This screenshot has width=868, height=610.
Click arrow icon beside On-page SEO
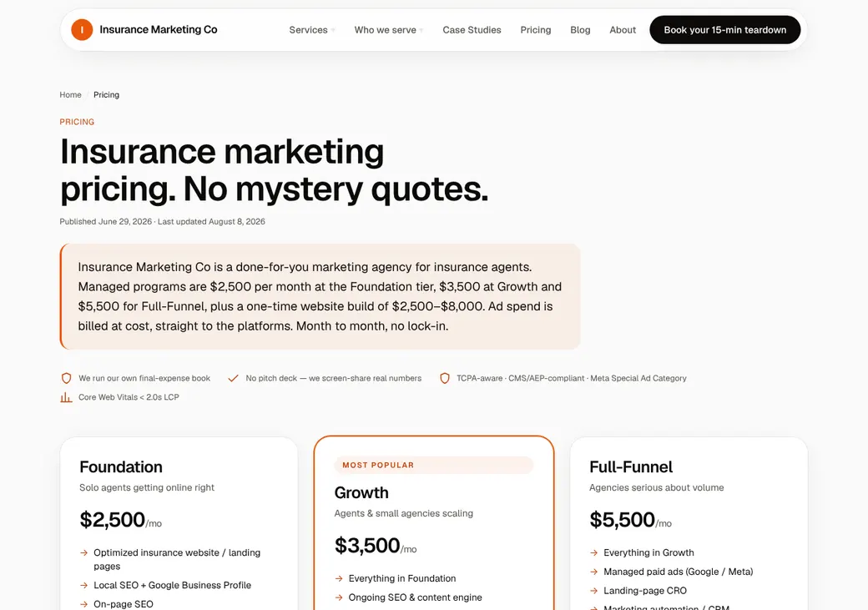[x=84, y=604]
